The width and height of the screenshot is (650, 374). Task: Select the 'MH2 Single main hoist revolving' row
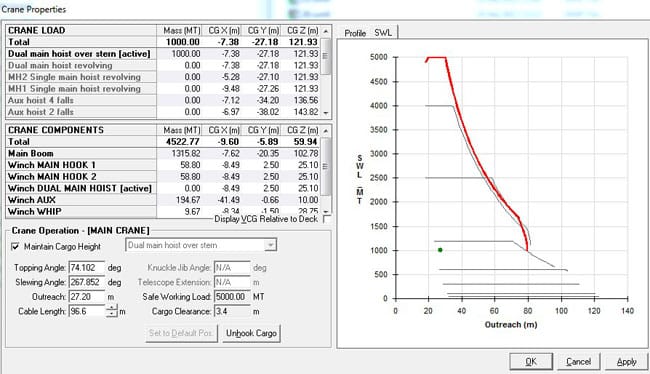pos(163,77)
